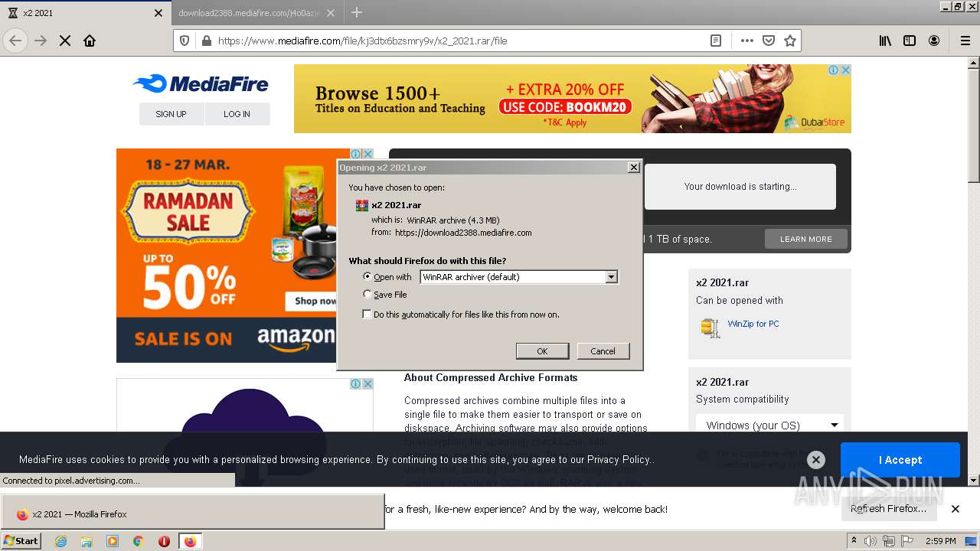This screenshot has width=980, height=551.
Task: Close the x2 2021 tab
Action: (x=158, y=13)
